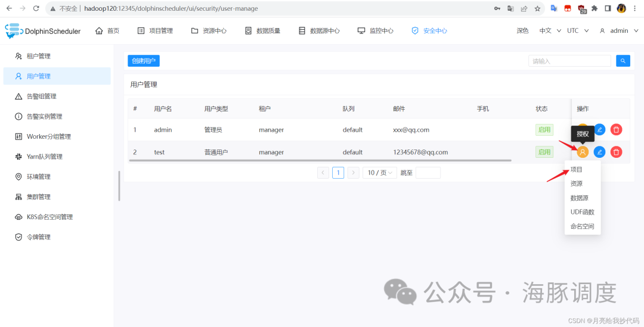Image resolution: width=644 pixels, height=327 pixels.
Task: Click the translate page icon in address bar
Action: pos(510,8)
